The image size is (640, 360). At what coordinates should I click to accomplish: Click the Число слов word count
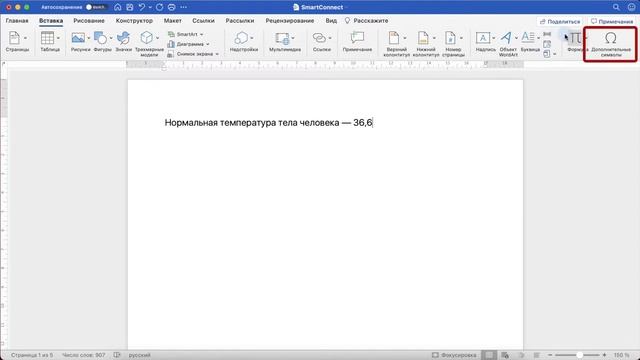pyautogui.click(x=84, y=355)
